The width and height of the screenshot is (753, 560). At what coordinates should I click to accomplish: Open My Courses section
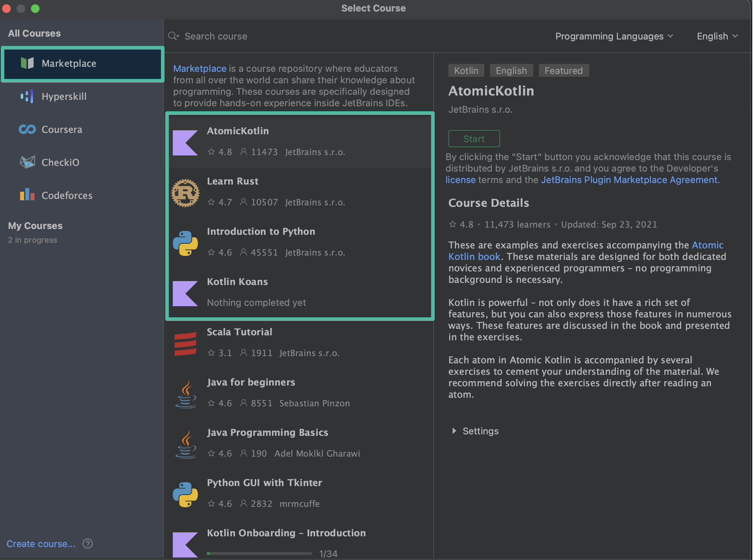pos(35,226)
